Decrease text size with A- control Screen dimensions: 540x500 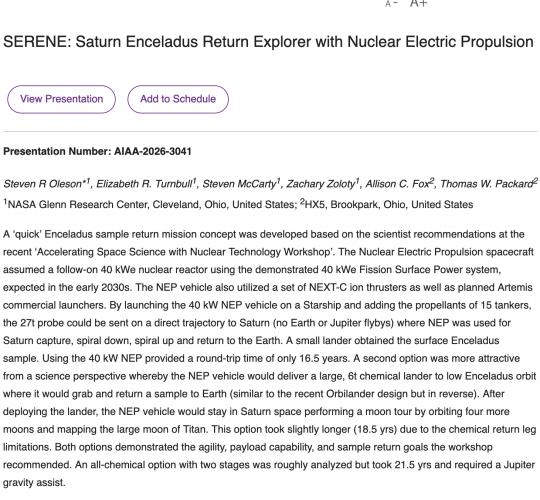(x=392, y=3)
